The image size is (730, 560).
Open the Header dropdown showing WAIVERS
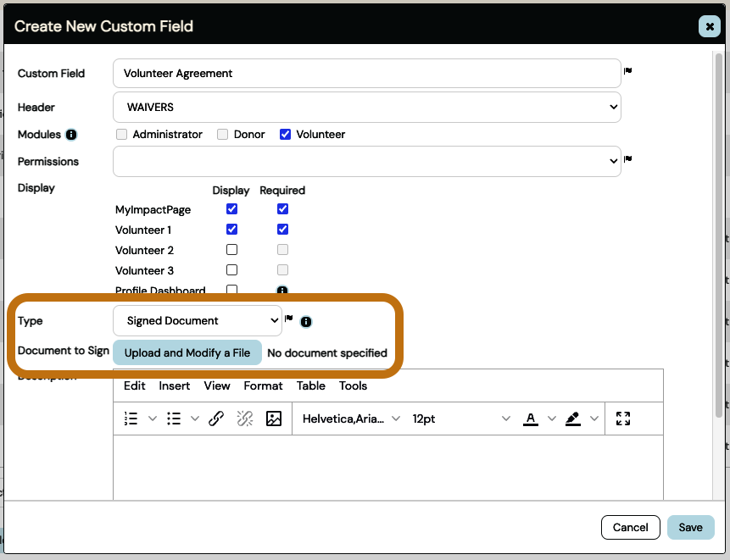(x=366, y=108)
